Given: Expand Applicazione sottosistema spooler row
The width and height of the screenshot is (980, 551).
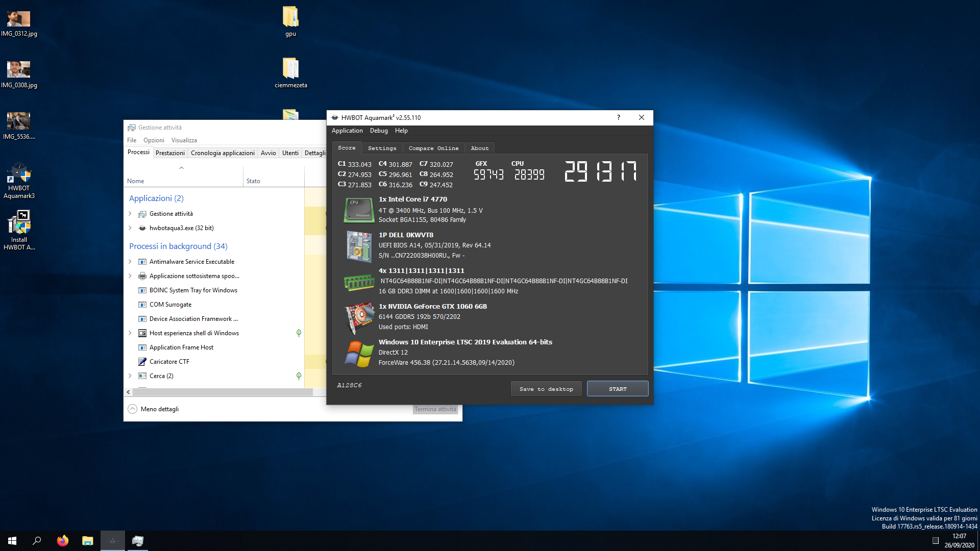Looking at the screenshot, I should pos(130,276).
